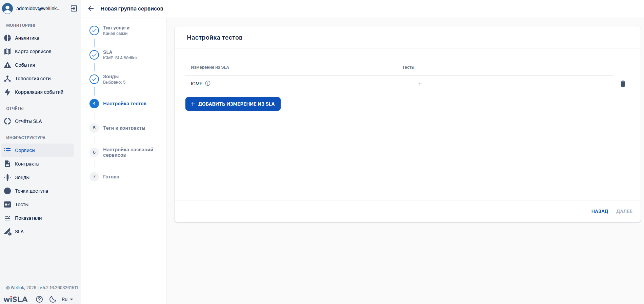
Task: Click the Корреляция событий lightning icon
Action: pyautogui.click(x=7, y=92)
